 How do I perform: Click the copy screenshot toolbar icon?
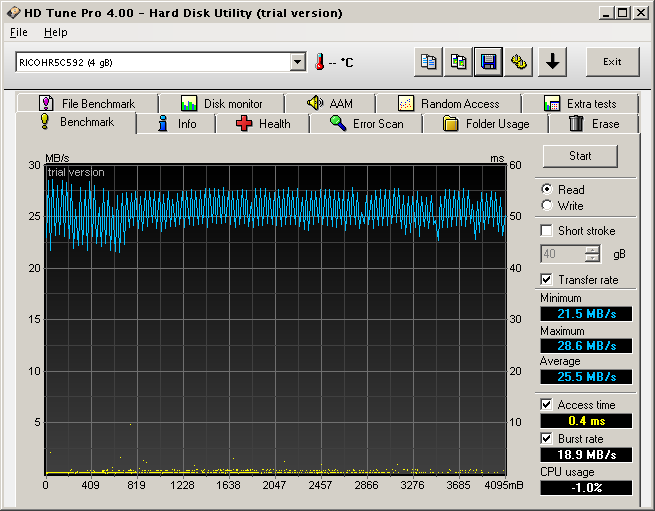coord(458,62)
